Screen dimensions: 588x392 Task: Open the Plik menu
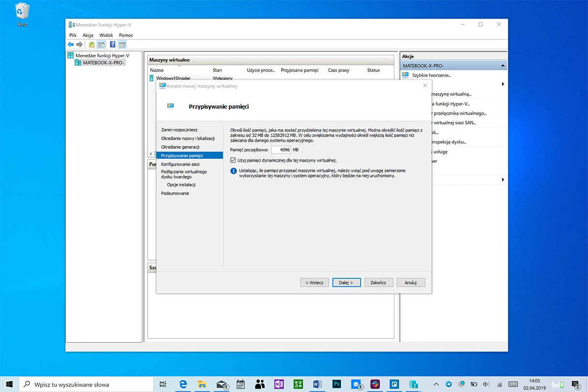tap(73, 35)
